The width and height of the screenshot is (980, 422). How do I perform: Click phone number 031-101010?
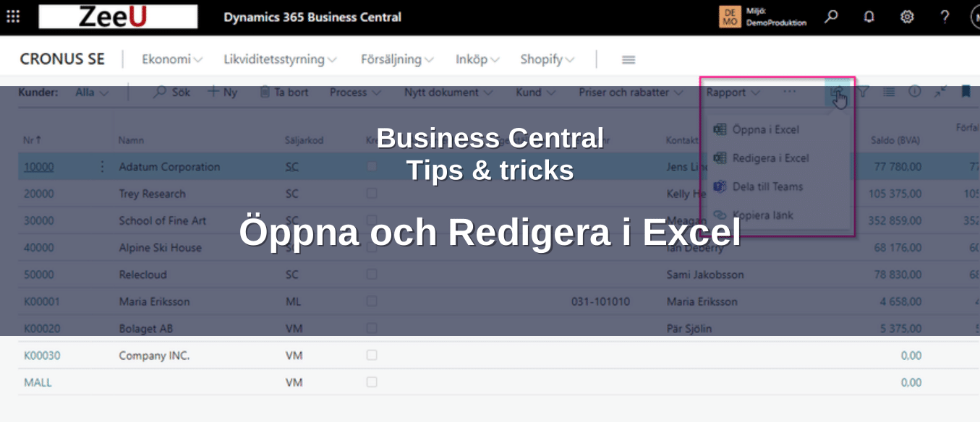pos(600,301)
